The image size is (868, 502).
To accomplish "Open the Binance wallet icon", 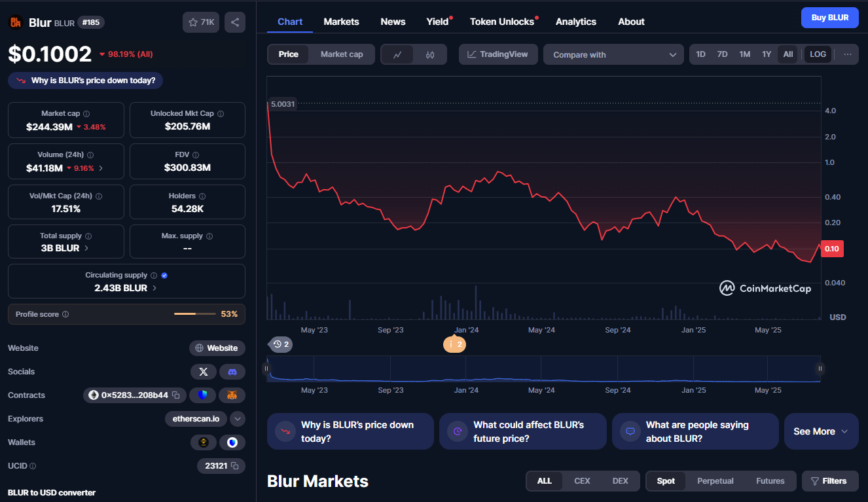I will tap(204, 442).
